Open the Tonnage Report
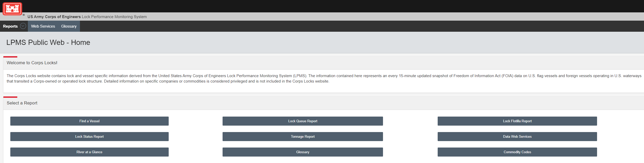 coord(303,137)
